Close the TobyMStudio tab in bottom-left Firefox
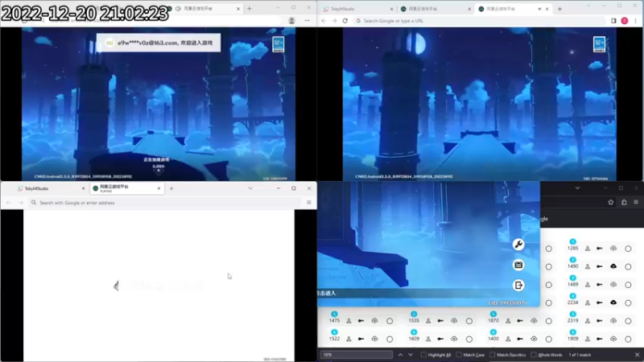644x362 pixels. [x=83, y=188]
